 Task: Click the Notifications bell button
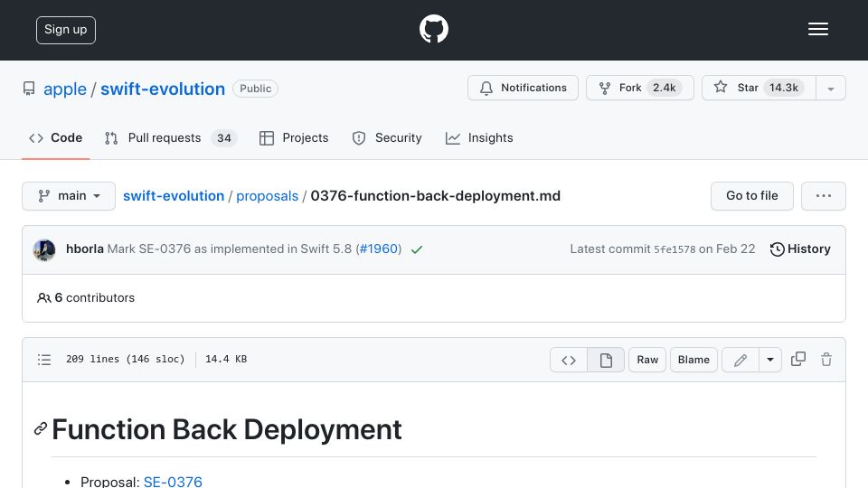(x=524, y=88)
